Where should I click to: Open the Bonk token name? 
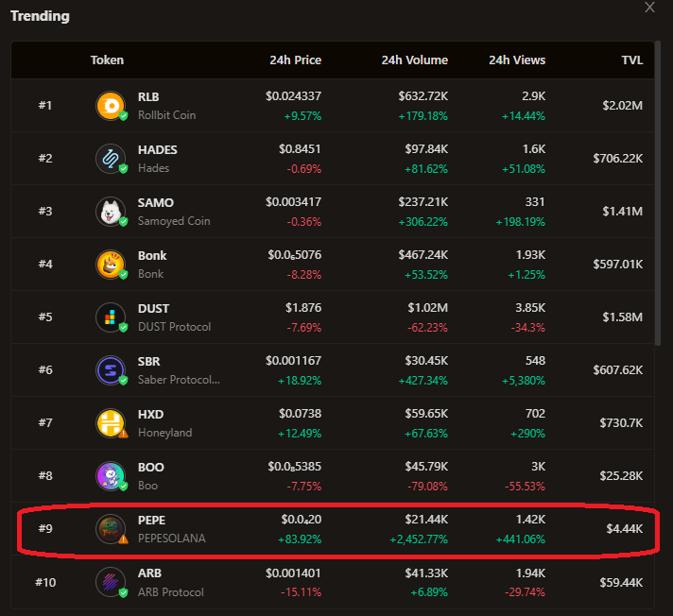[152, 256]
